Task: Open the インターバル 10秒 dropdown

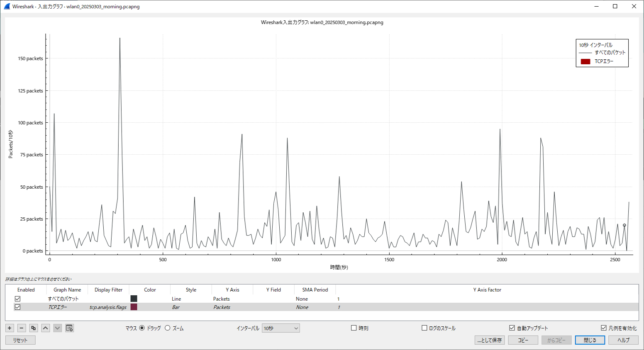Action: 281,328
